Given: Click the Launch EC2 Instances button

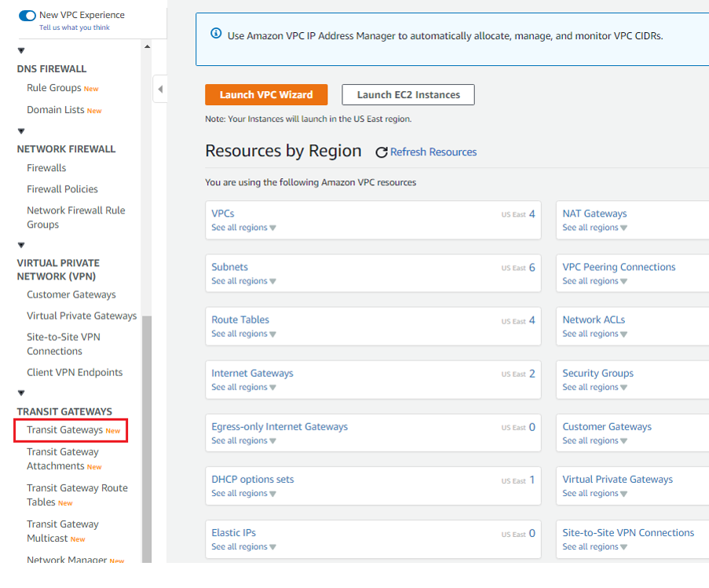Looking at the screenshot, I should click(x=408, y=94).
